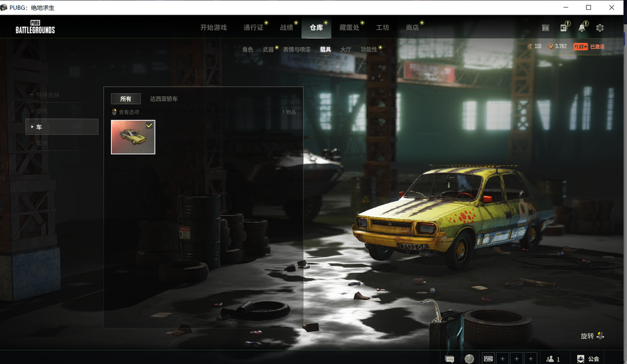Screen dimensions: 627x364
Task: Switch to the 武器 sub-tab
Action: click(x=268, y=49)
